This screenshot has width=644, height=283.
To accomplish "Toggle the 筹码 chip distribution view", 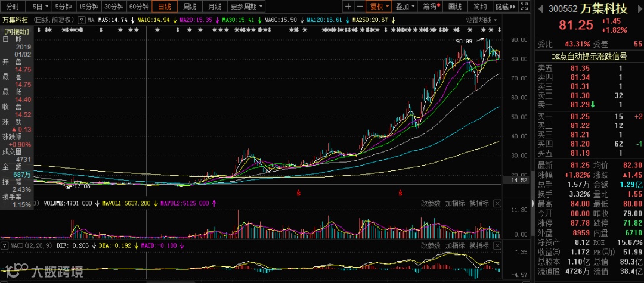I will 431,6.
